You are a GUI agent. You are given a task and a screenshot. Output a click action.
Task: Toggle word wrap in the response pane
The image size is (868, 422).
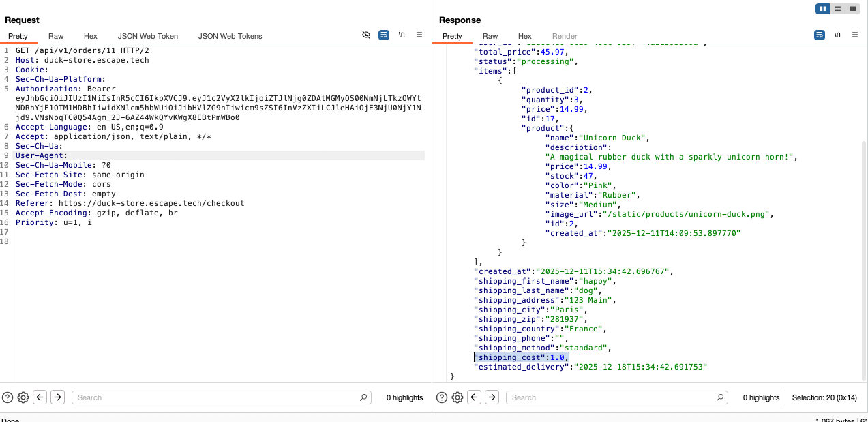820,35
